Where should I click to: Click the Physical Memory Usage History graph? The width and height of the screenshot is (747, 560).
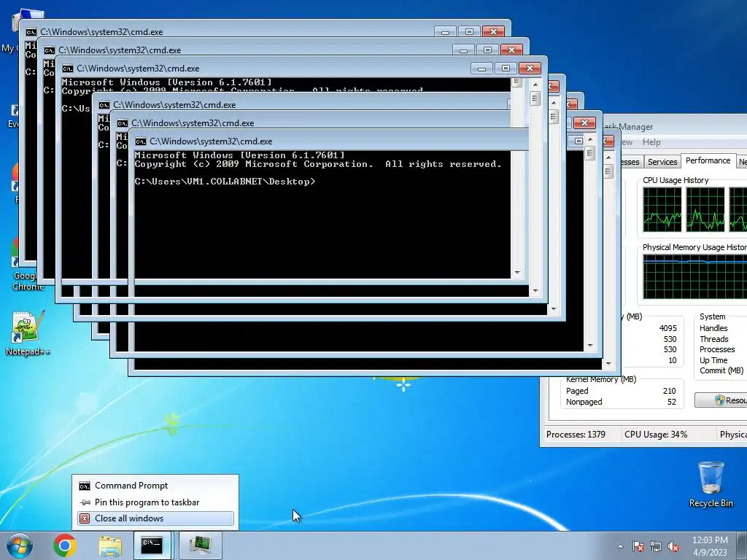click(x=695, y=276)
